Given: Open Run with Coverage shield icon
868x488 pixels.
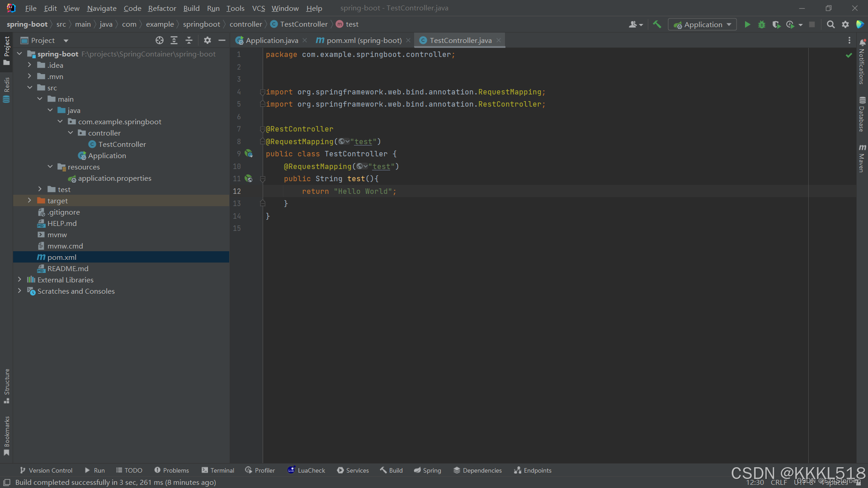Looking at the screenshot, I should [776, 24].
